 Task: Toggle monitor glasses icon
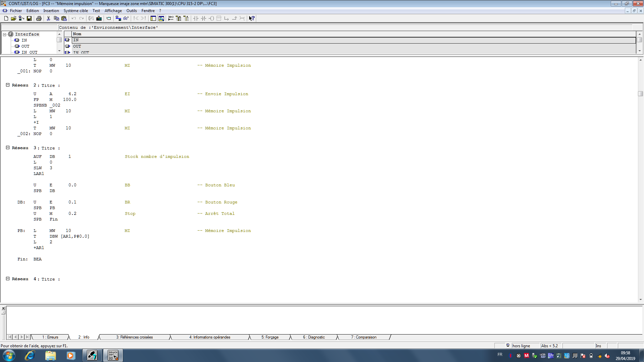click(126, 18)
